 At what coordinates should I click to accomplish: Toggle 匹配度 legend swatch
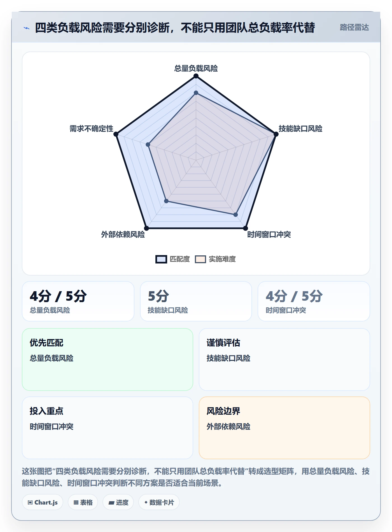161,259
